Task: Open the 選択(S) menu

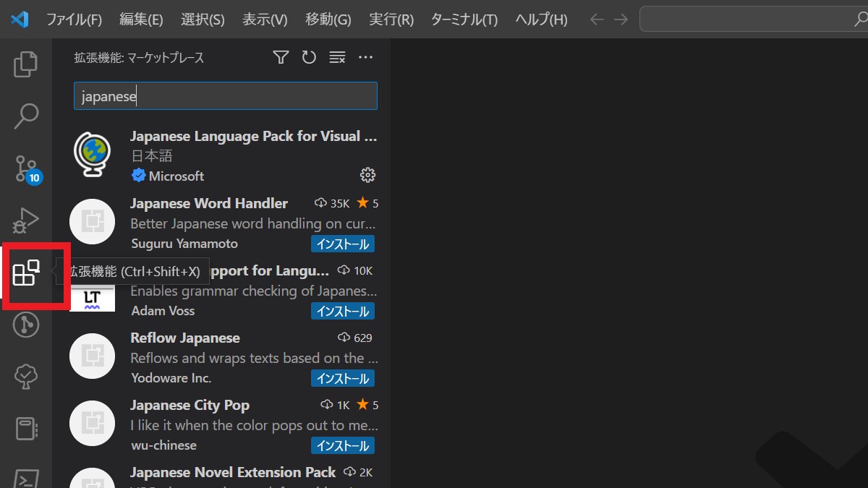Action: point(203,20)
